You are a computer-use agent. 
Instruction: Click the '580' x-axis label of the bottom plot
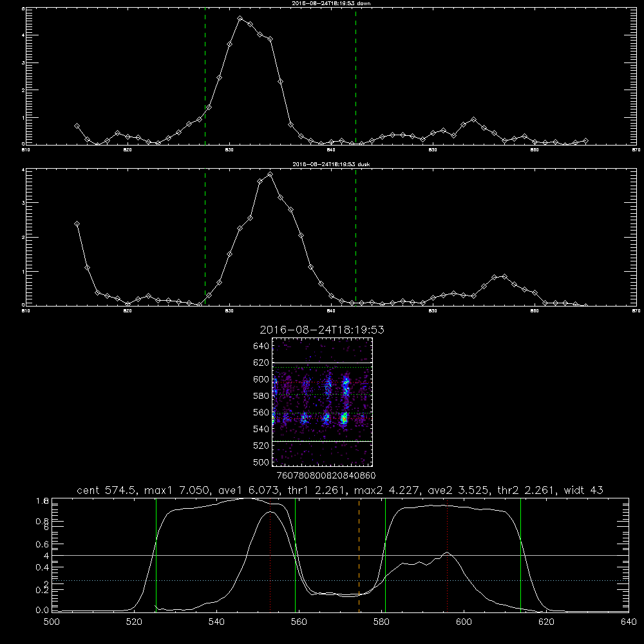(x=381, y=622)
